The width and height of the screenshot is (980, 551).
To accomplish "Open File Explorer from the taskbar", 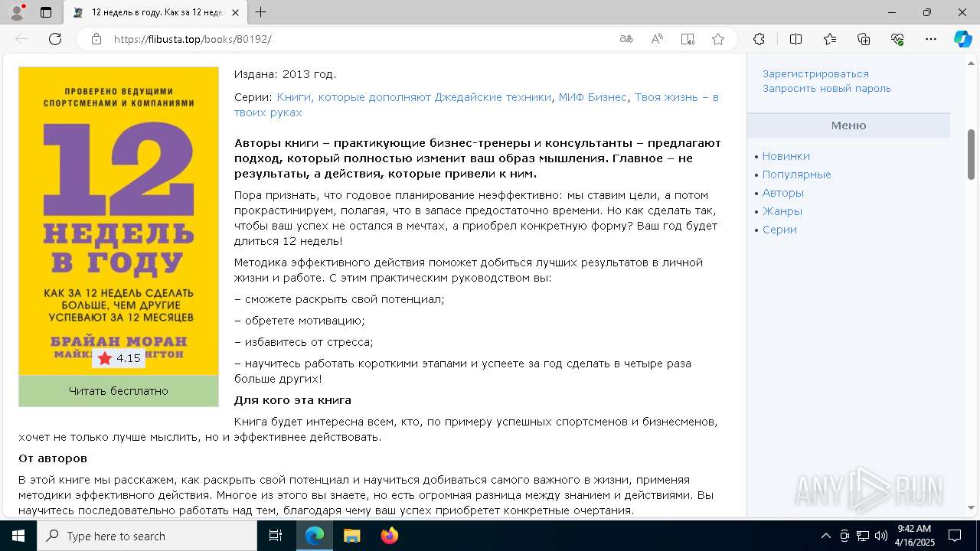I will (351, 536).
